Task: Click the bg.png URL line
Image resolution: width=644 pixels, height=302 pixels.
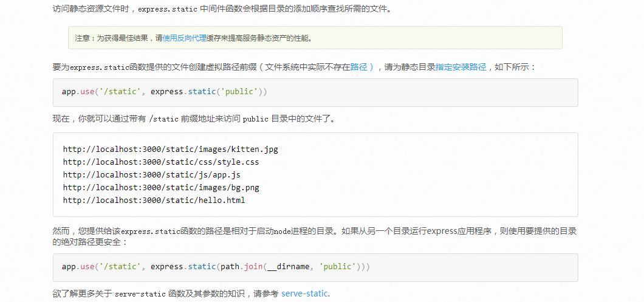Action: (x=161, y=188)
